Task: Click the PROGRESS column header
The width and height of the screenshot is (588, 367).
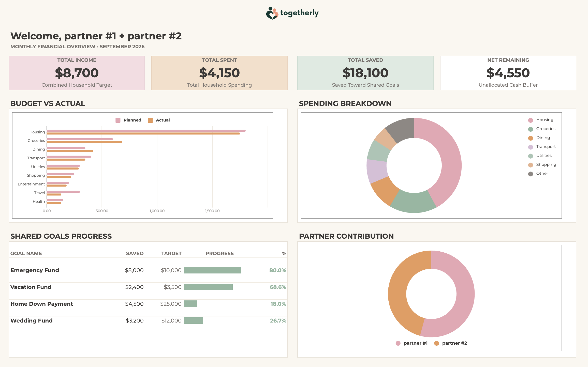Action: coord(219,253)
